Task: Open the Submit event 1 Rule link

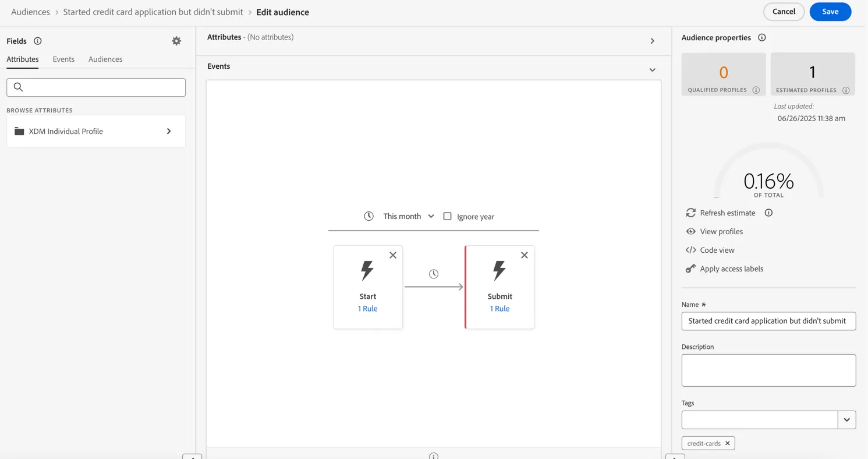Action: pyautogui.click(x=499, y=309)
